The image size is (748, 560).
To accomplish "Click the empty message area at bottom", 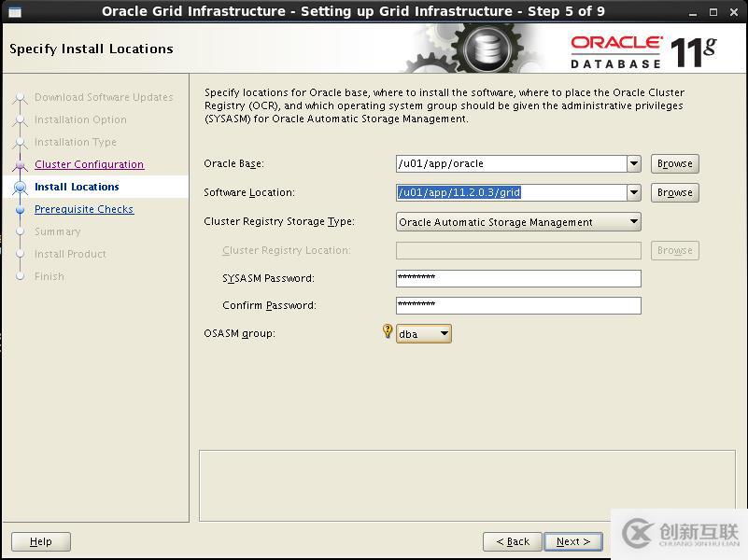I will [x=467, y=485].
